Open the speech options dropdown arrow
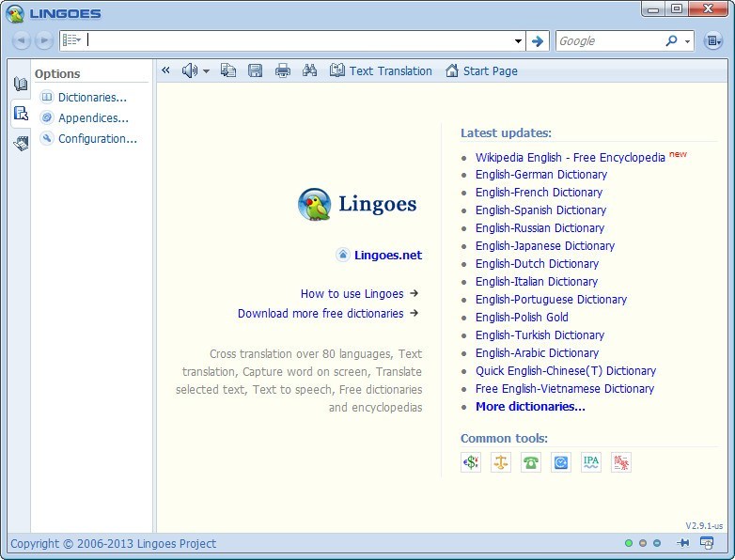The width and height of the screenshot is (735, 560). click(x=206, y=71)
